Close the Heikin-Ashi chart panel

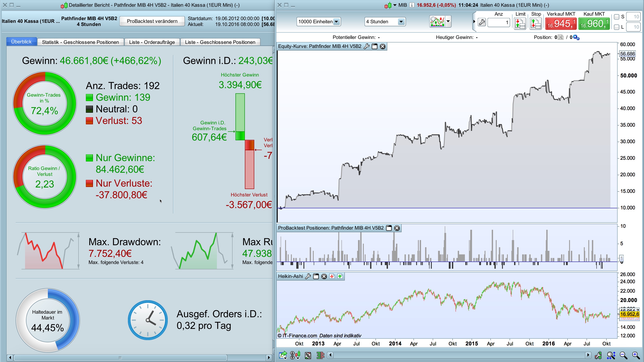coord(324,276)
